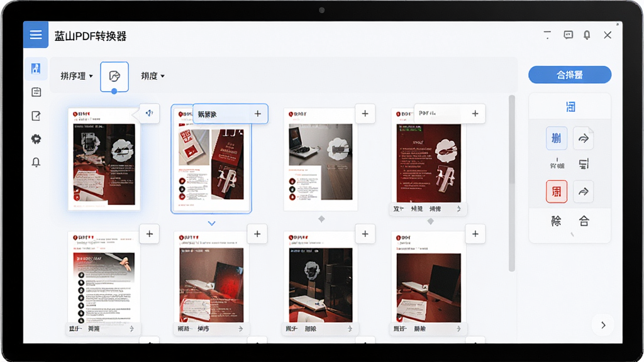Expand arrow in strip under second-row third thumbnail
Image resolution: width=644 pixels, height=362 pixels.
tap(350, 329)
